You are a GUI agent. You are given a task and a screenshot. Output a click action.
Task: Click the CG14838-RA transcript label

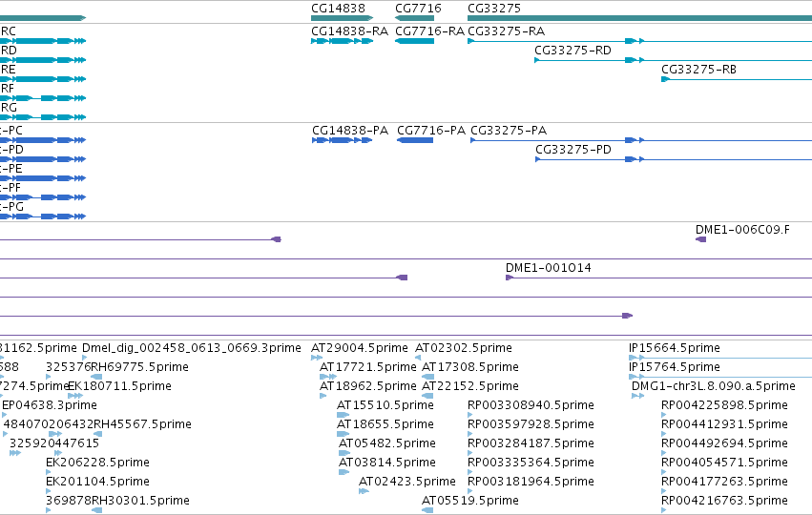(x=349, y=31)
